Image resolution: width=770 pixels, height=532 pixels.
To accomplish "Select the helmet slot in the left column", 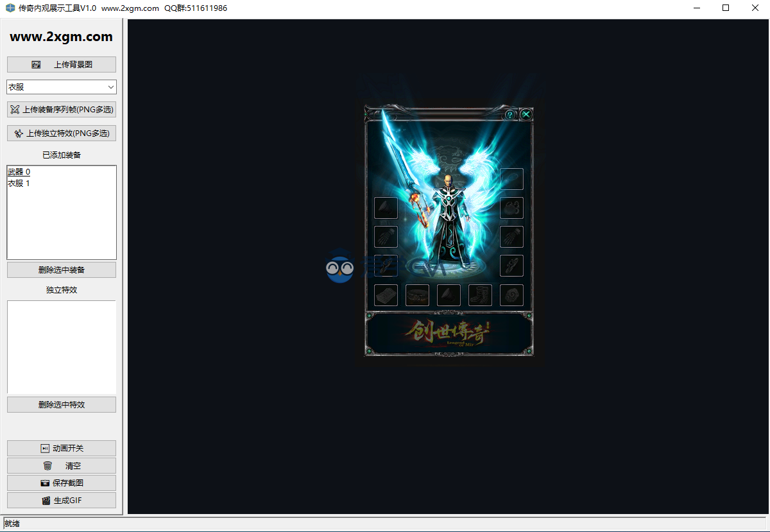I will coord(386,208).
